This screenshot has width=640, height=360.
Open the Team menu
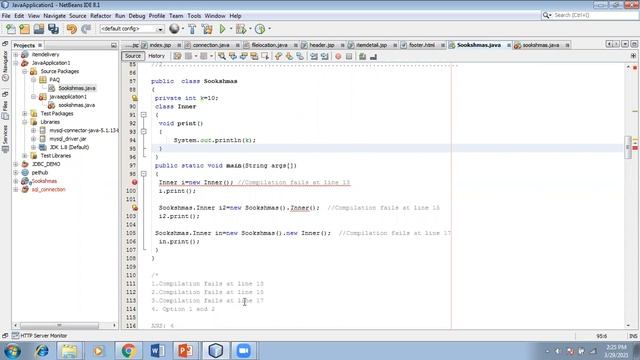pyautogui.click(x=176, y=16)
